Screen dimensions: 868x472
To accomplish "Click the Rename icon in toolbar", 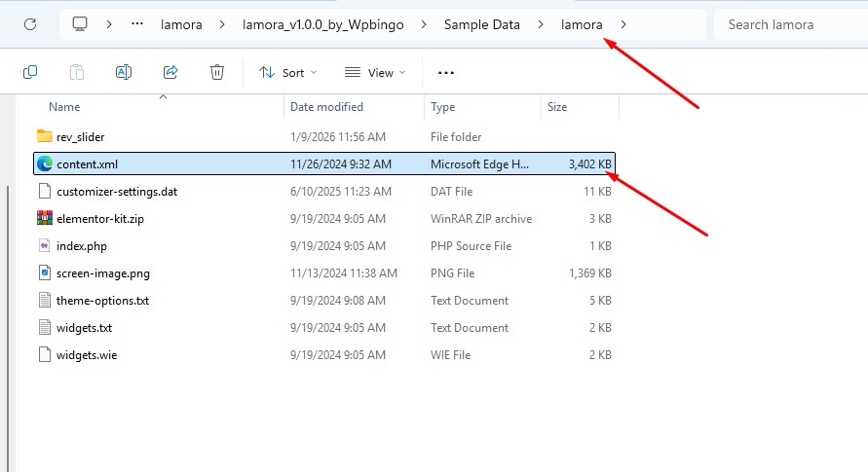I will 124,72.
